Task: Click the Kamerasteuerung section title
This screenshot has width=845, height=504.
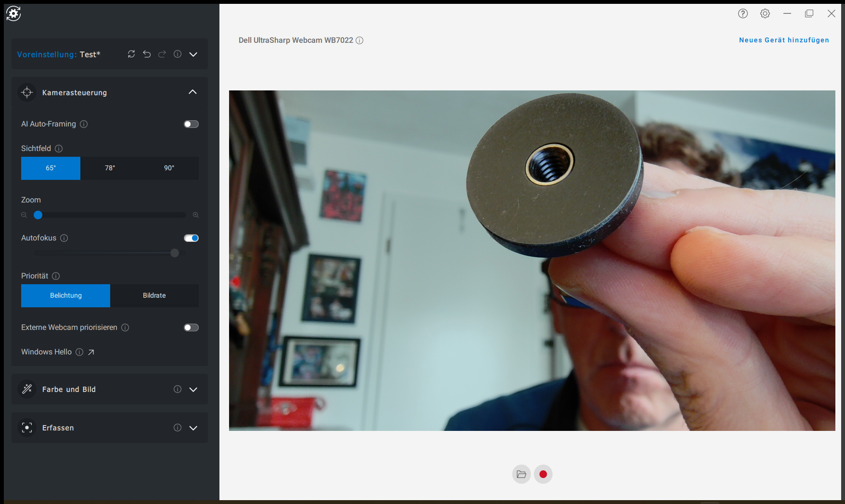Action: pos(75,92)
